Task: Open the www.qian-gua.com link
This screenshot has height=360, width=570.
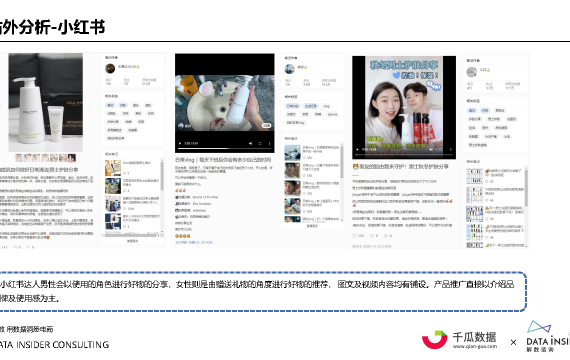Action: point(475,346)
